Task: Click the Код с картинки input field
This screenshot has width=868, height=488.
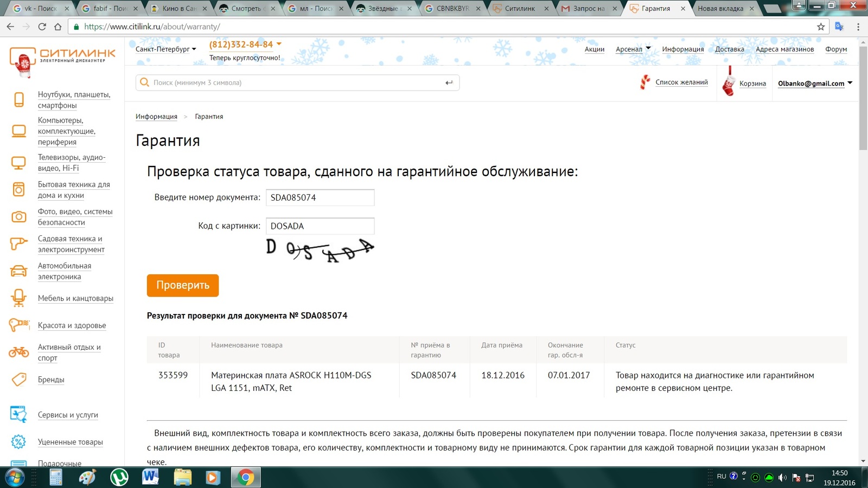Action: 320,226
